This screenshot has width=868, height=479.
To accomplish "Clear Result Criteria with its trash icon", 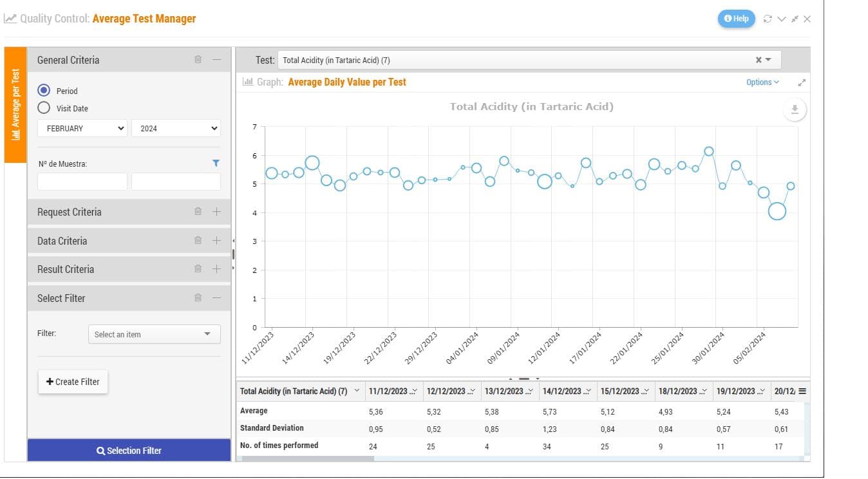I will (198, 268).
